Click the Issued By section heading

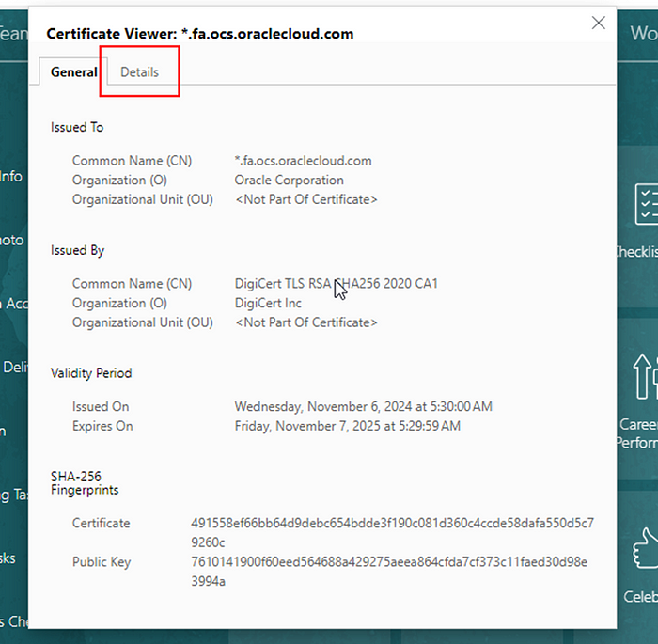click(x=78, y=250)
